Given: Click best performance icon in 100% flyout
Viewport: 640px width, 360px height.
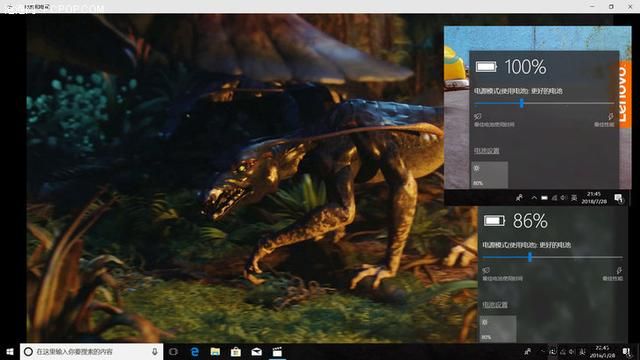Looking at the screenshot, I should click(x=611, y=116).
